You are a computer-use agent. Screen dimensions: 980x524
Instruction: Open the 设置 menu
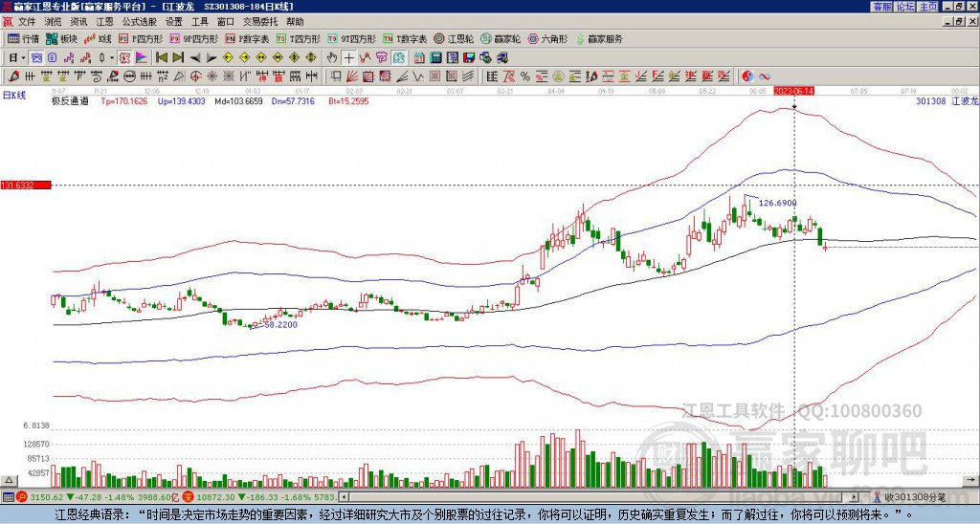pyautogui.click(x=174, y=22)
